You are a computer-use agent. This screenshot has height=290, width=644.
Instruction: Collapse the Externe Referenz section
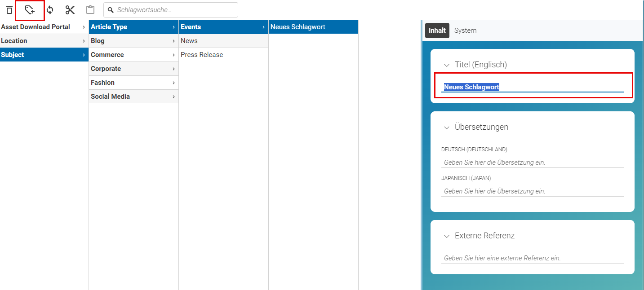[x=447, y=236]
